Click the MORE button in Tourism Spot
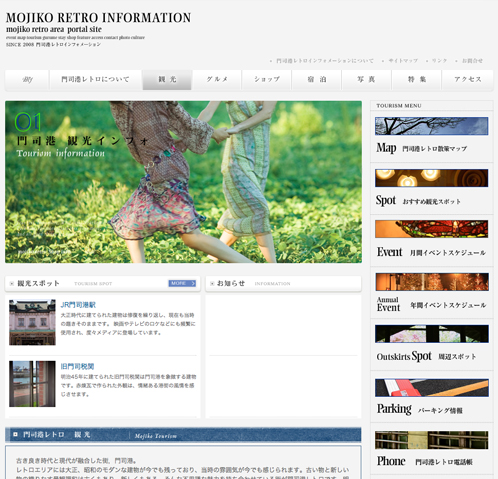The image size is (498, 479). 182,283
